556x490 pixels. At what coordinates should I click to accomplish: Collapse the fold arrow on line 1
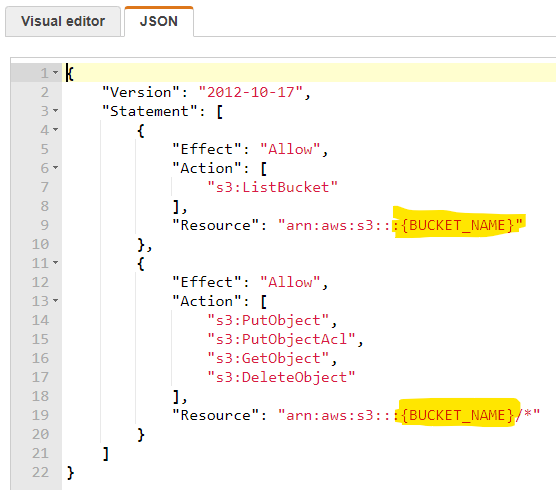(56, 73)
